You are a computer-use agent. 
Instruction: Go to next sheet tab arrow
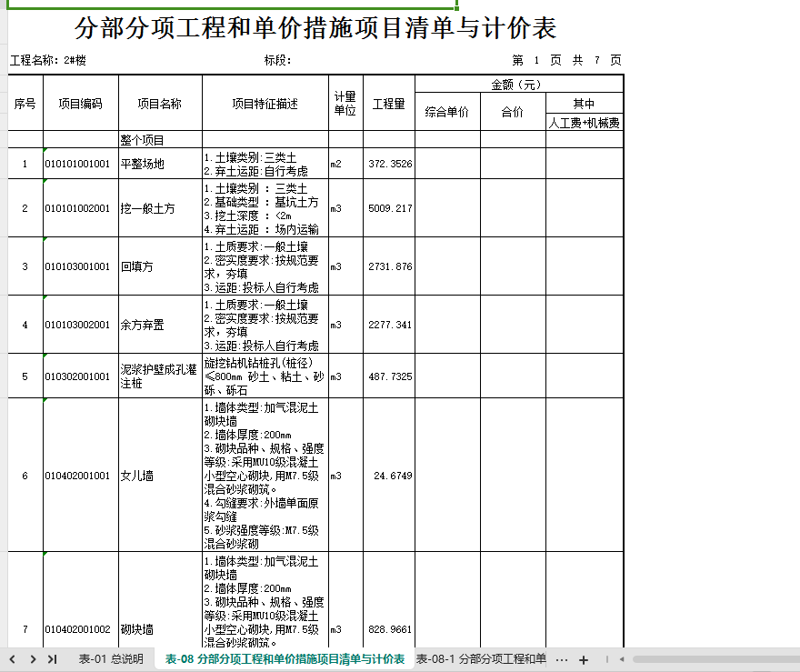click(x=33, y=659)
